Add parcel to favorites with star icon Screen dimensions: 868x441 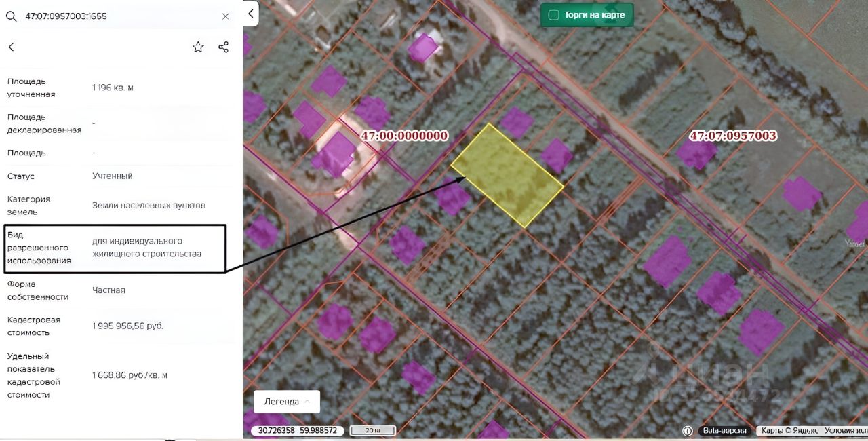click(198, 47)
